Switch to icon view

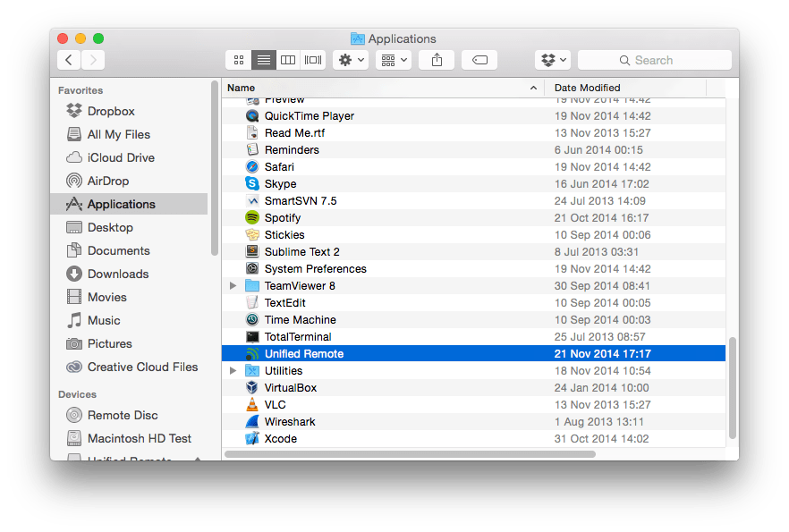(238, 60)
